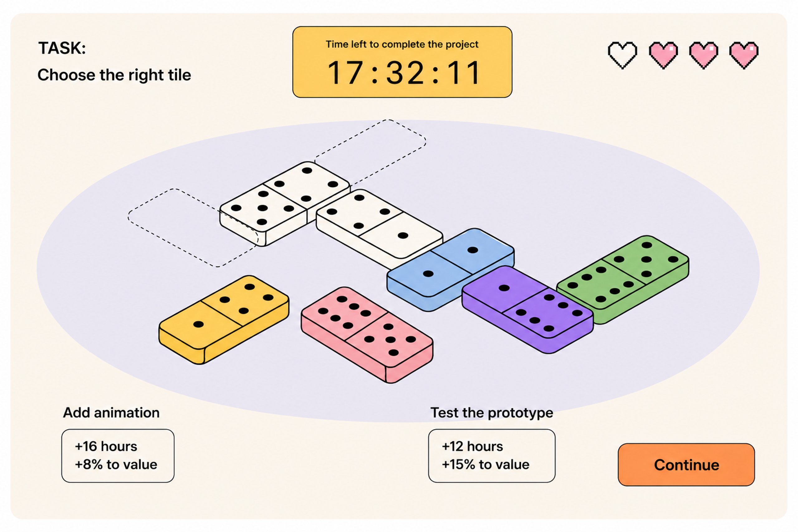Click the Continue button

[x=686, y=464]
